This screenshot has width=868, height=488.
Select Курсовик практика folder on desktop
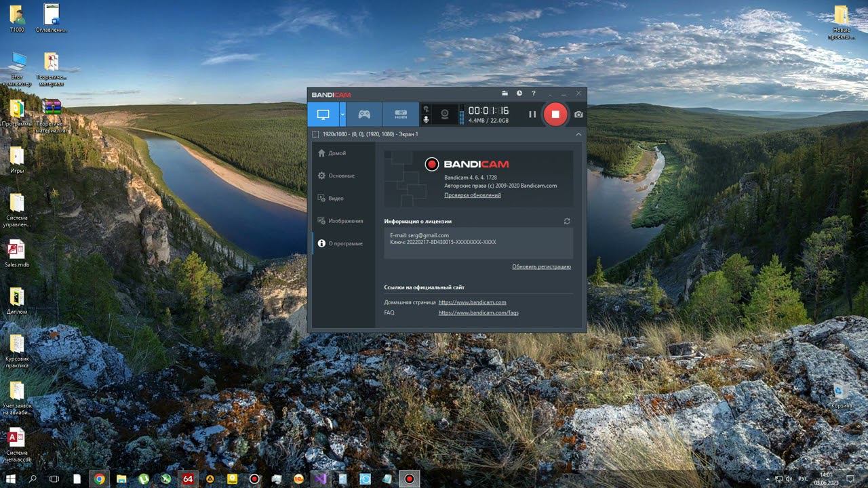coord(17,350)
